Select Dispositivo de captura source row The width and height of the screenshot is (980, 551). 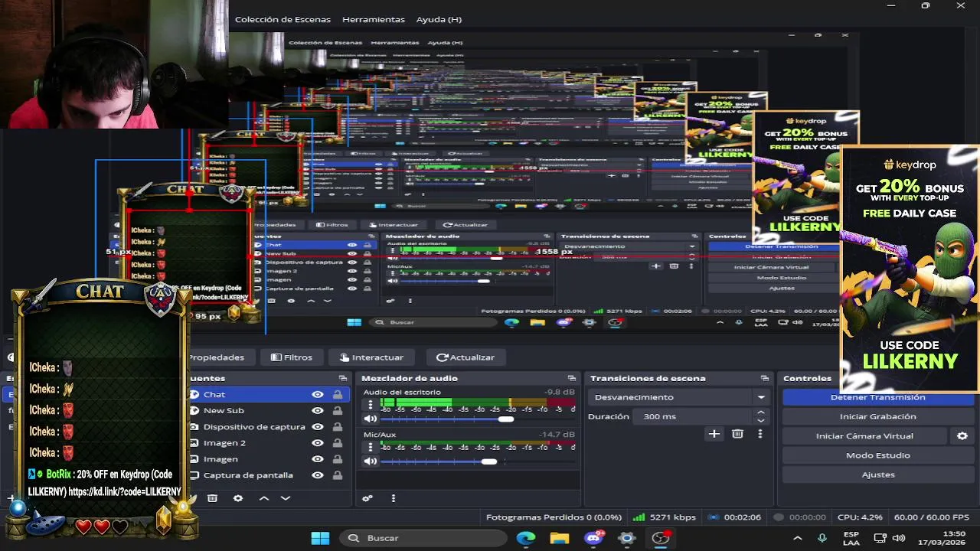[x=269, y=427]
